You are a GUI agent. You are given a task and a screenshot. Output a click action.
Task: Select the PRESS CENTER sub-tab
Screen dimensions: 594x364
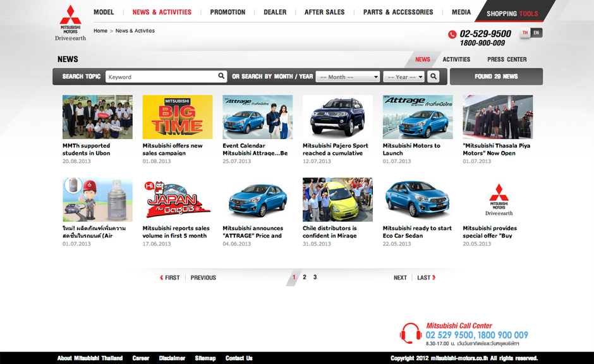[507, 59]
